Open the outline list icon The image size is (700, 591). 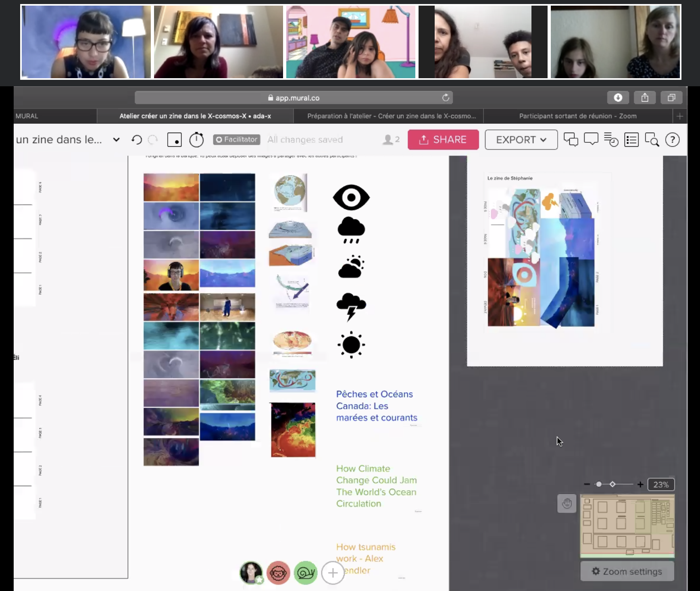click(x=631, y=140)
